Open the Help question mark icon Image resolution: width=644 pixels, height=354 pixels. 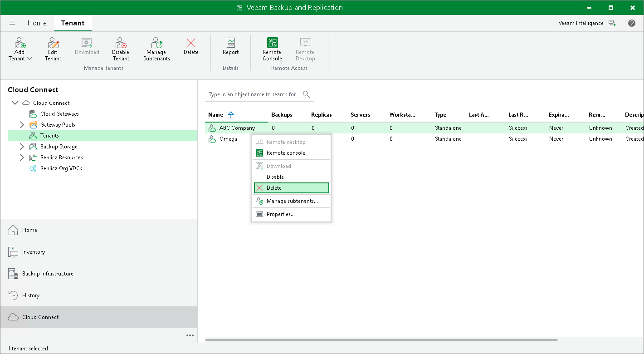pyautogui.click(x=632, y=23)
